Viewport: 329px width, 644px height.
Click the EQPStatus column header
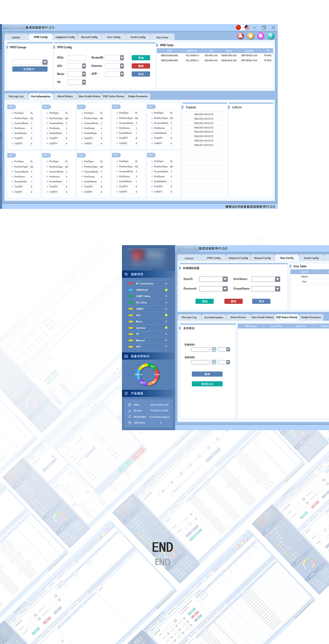pyautogui.click(x=251, y=326)
